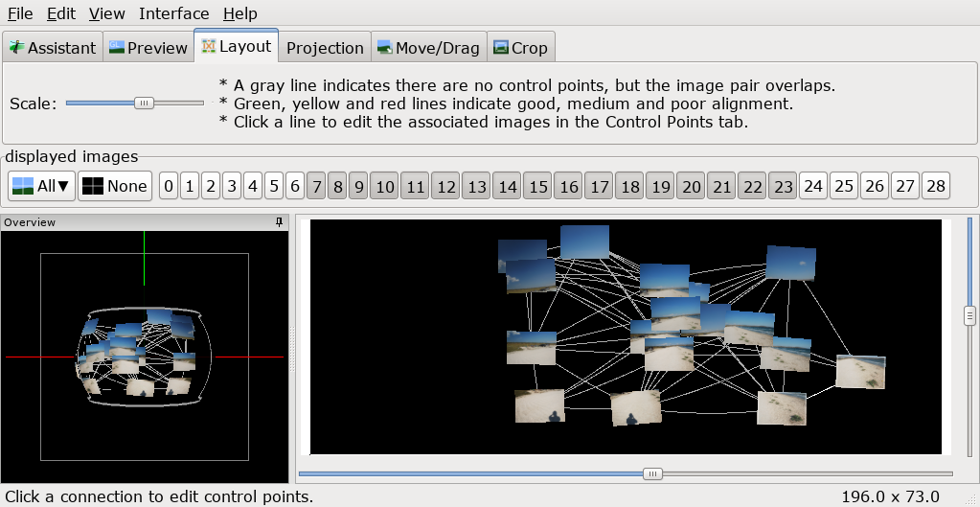
Task: Open the File menu
Action: pyautogui.click(x=20, y=13)
